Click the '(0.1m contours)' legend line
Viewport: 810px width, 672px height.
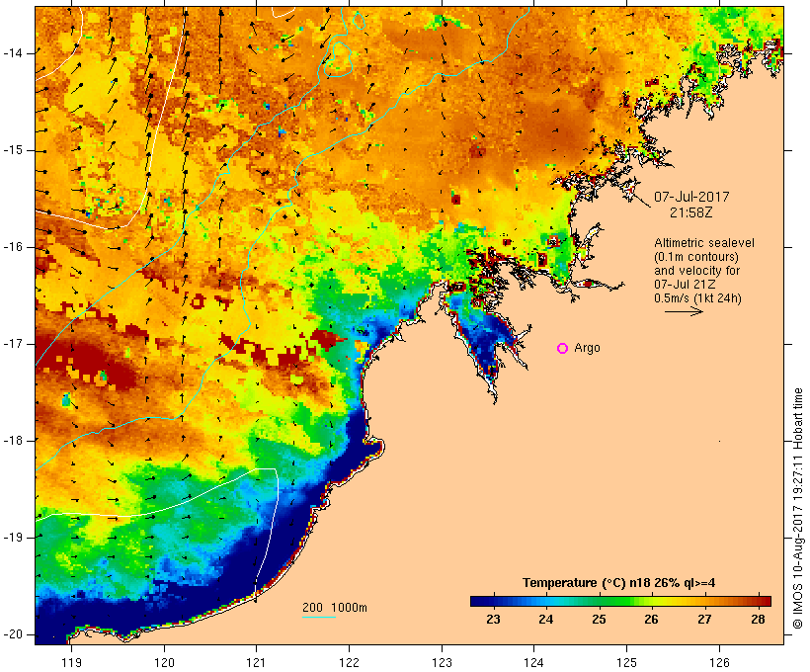696,257
